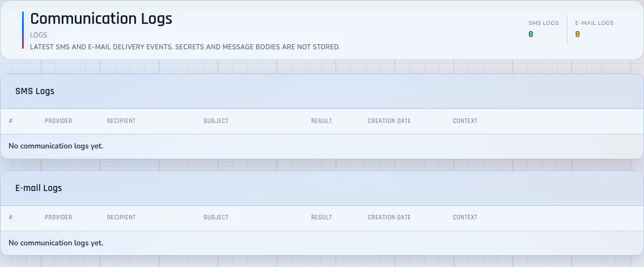Click the Recipient column in SMS Logs table
The image size is (644, 267).
[x=121, y=121]
